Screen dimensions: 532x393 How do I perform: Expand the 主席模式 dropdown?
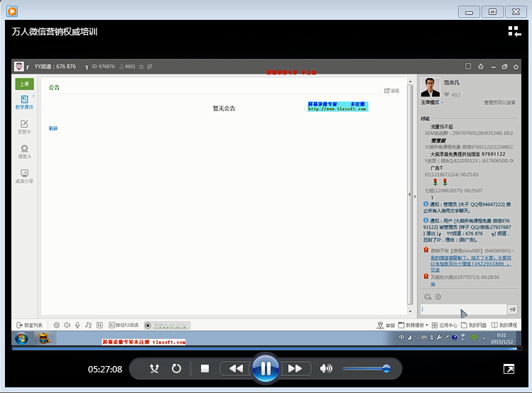point(433,103)
